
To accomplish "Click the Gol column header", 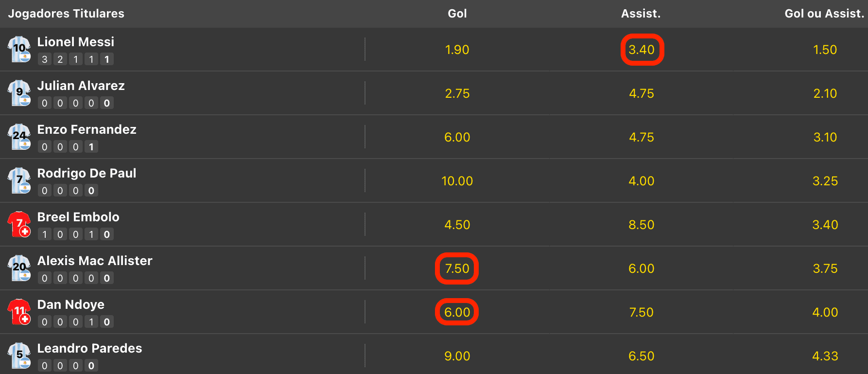I will [x=457, y=14].
